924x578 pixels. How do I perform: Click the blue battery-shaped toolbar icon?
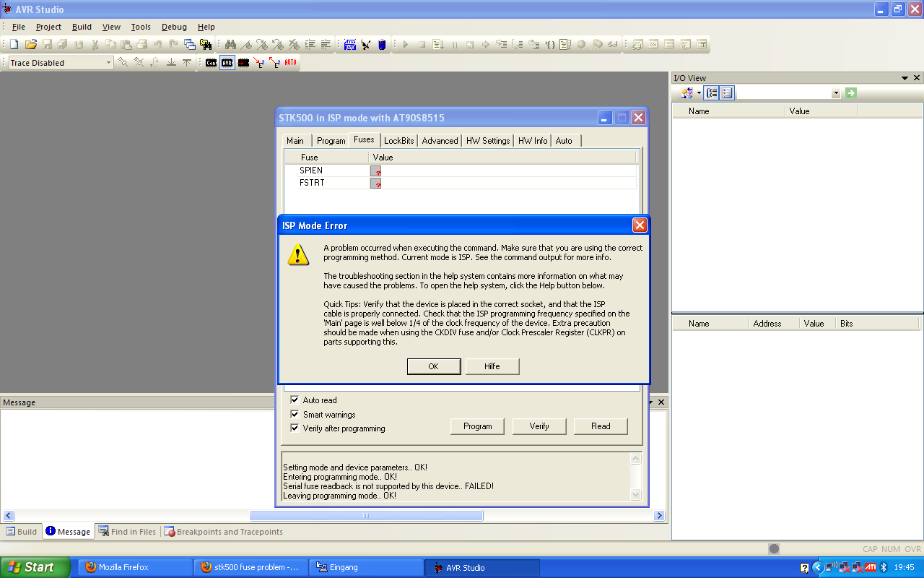coord(382,45)
